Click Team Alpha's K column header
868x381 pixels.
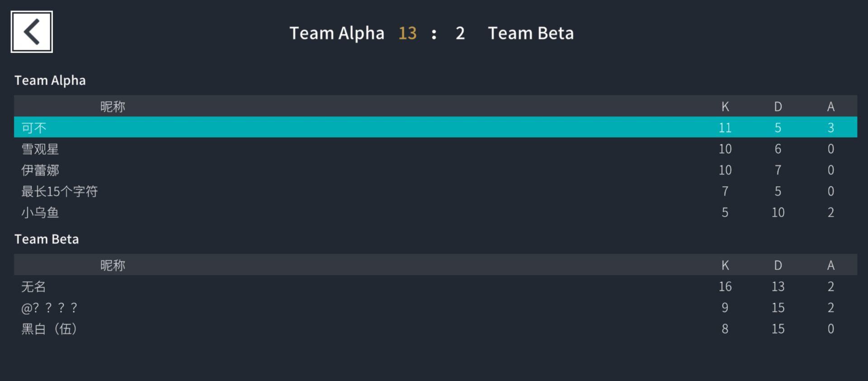725,107
